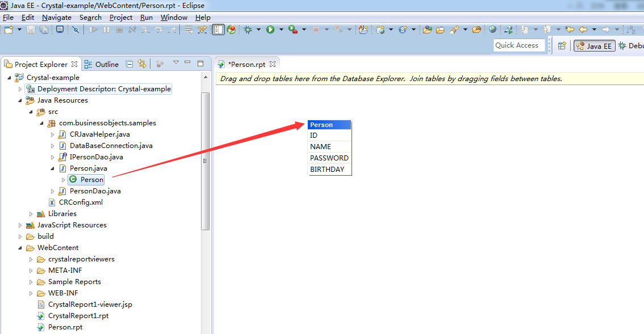Click the green-red server refresh icon
644x334 pixels.
coord(231,29)
